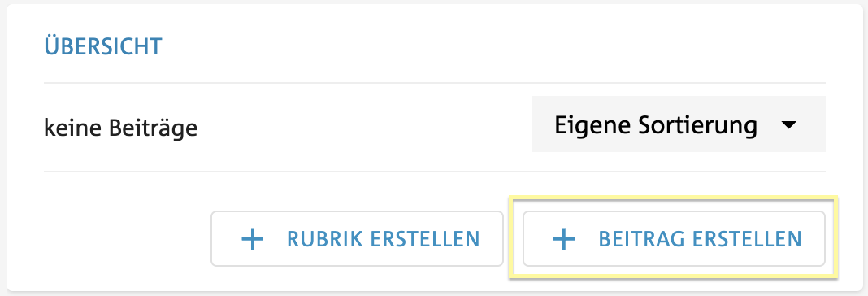
Task: Click the gray sorting combo box
Action: tap(679, 124)
